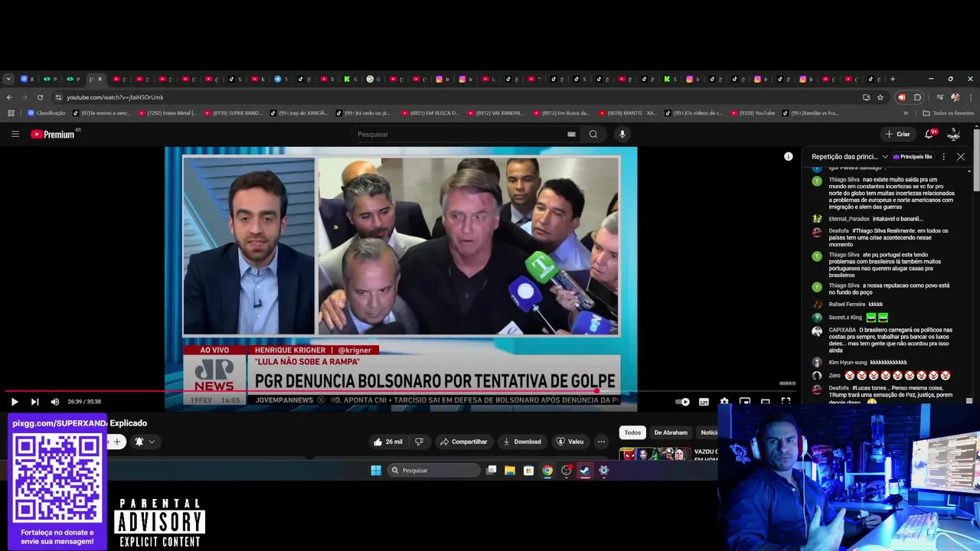The image size is (980, 551).
Task: Open Chrome apps grid shortcut
Action: 11,113
